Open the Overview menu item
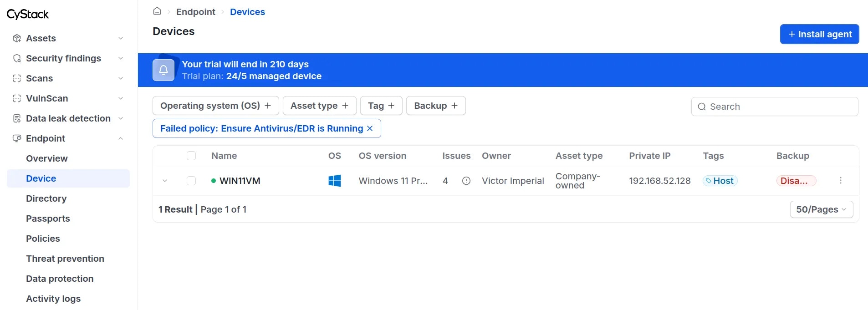 click(68, 158)
